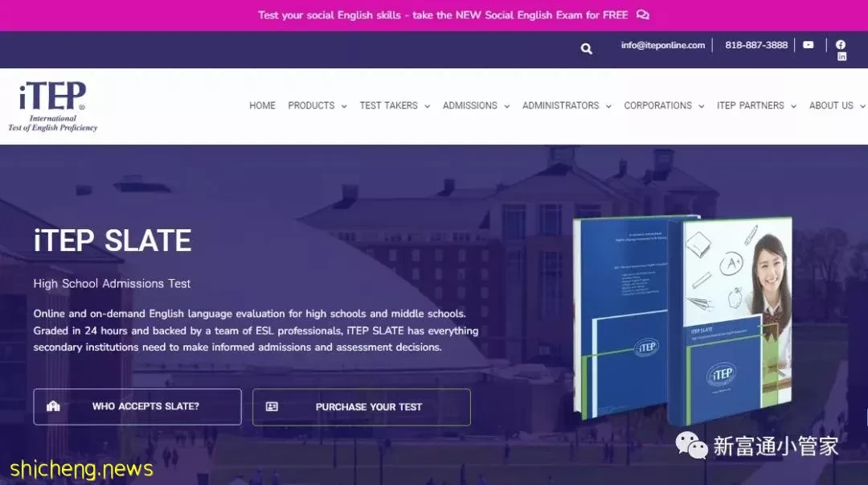Click the search magnifier icon
Viewport: 868px width, 485px height.
(x=586, y=49)
